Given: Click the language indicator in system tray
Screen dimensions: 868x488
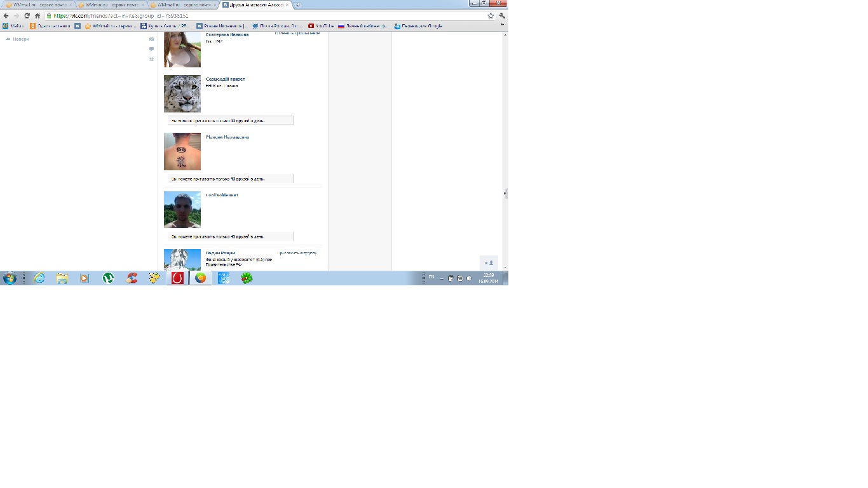Looking at the screenshot, I should 431,277.
